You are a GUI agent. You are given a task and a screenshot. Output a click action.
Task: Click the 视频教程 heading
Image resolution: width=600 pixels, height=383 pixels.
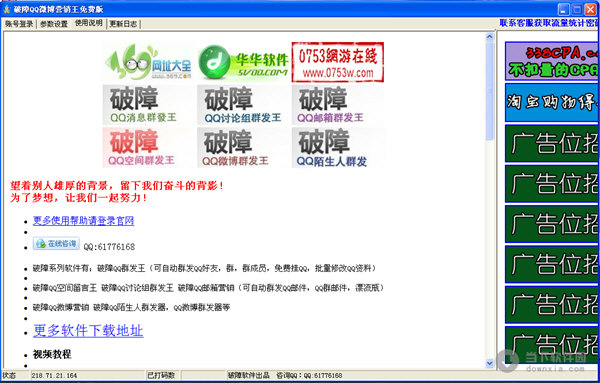click(52, 354)
